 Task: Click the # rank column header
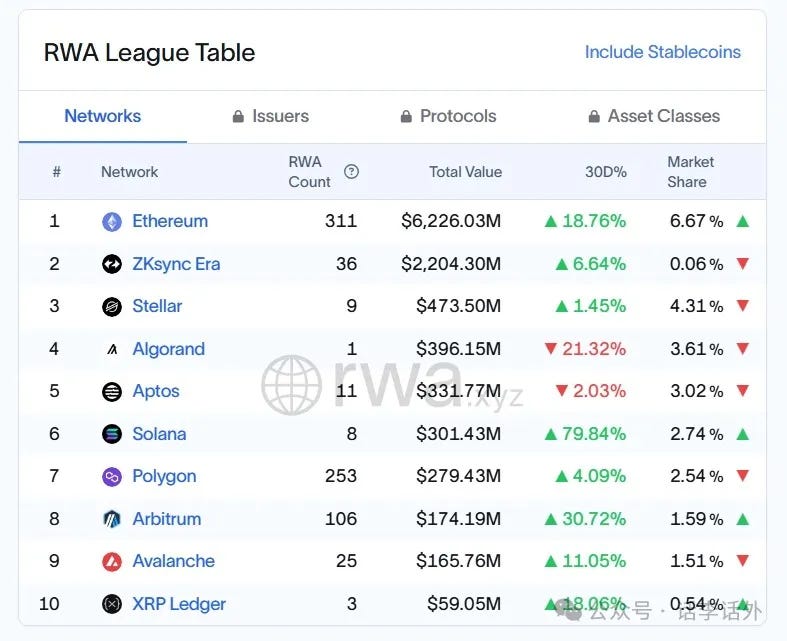[57, 172]
